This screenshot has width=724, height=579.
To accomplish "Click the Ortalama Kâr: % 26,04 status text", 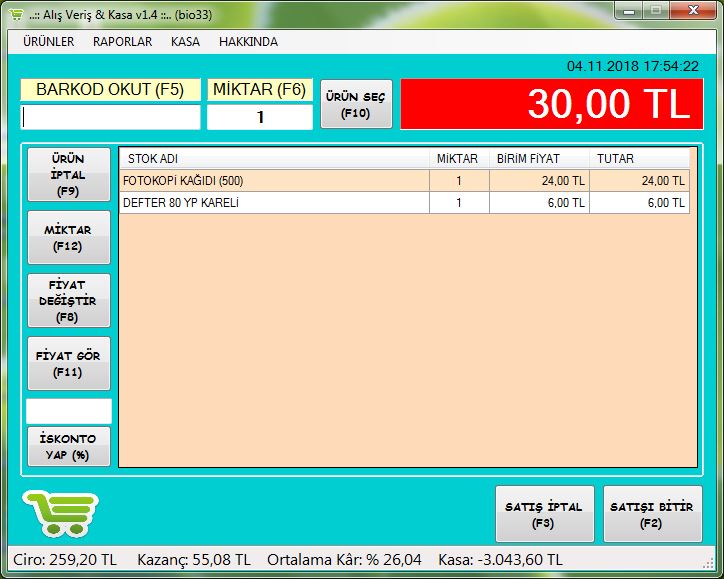I will click(344, 560).
